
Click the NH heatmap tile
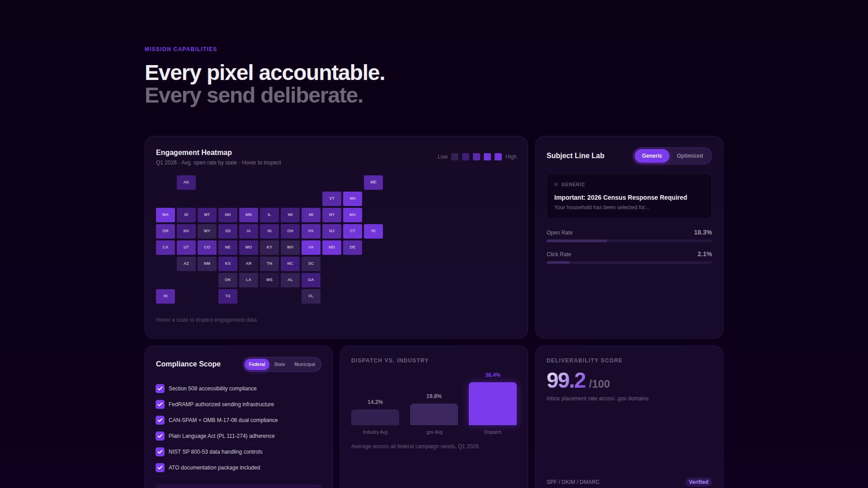353,199
